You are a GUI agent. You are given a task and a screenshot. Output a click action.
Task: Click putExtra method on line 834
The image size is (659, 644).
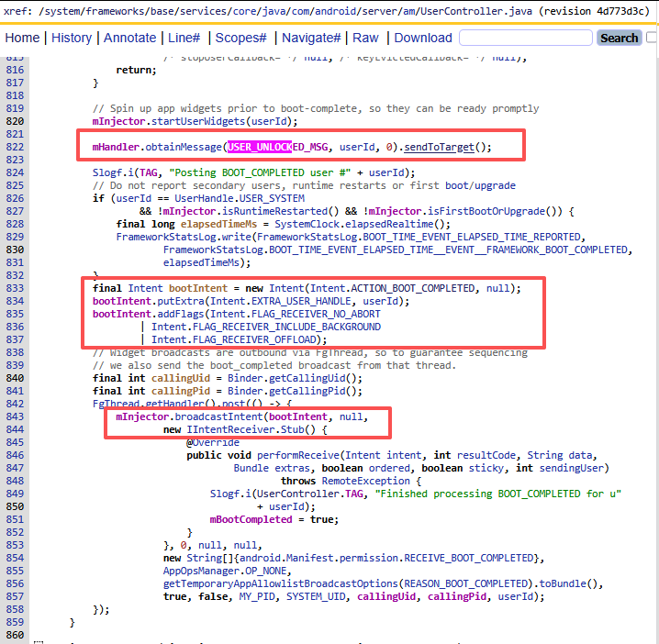(x=180, y=301)
